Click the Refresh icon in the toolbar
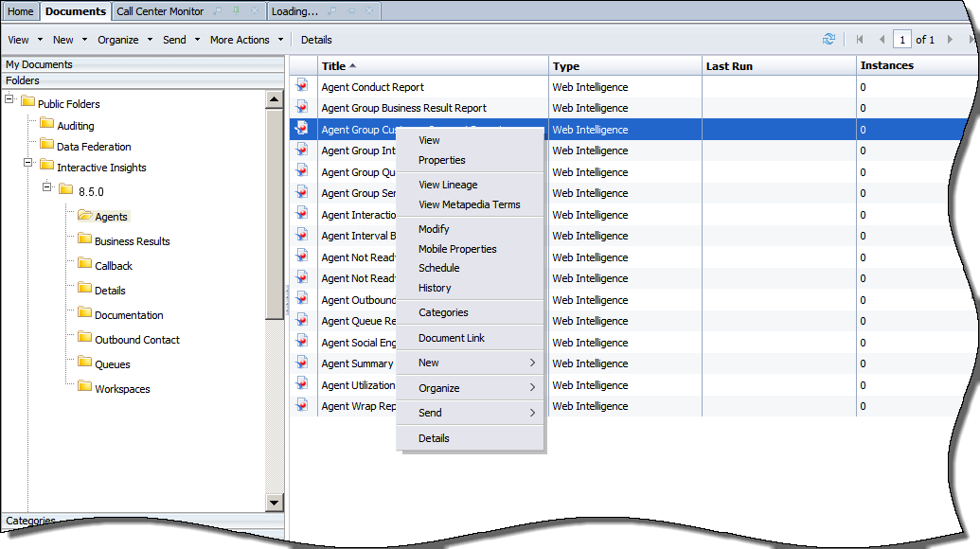 point(829,40)
